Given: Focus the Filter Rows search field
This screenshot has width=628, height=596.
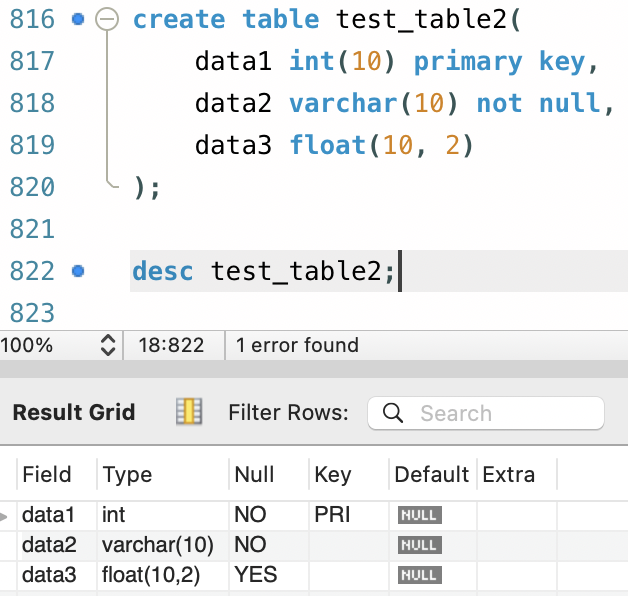Looking at the screenshot, I should tap(486, 413).
